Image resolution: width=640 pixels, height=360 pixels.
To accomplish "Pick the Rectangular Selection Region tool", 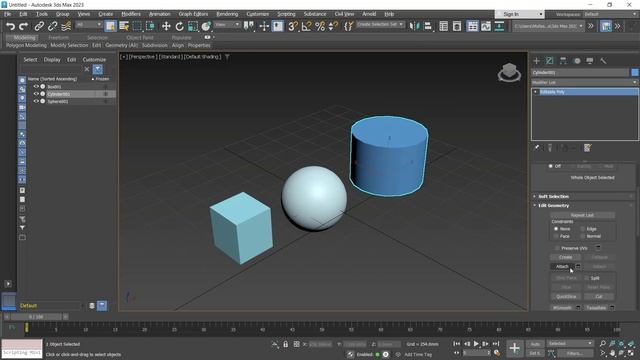I will (x=137, y=27).
